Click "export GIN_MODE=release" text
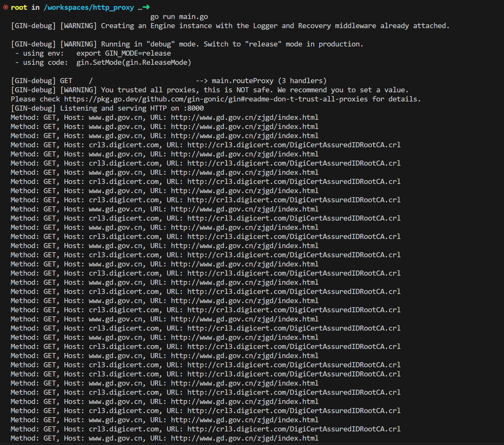The width and height of the screenshot is (504, 445). (123, 53)
